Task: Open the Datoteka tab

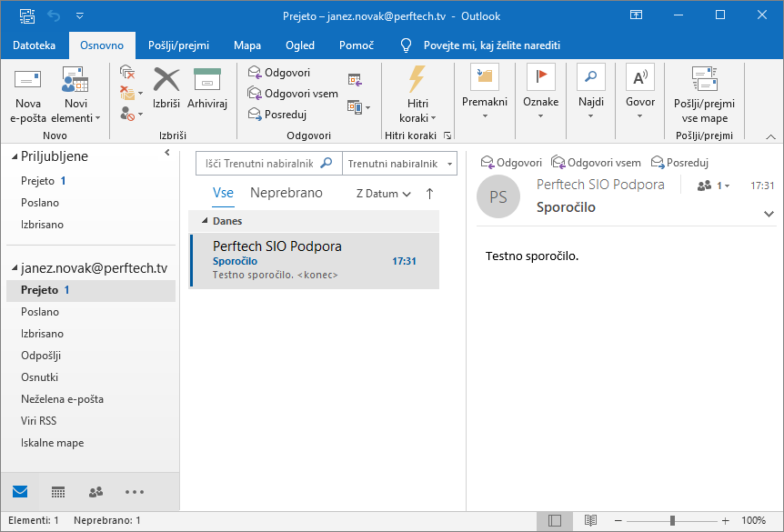Action: (x=34, y=45)
